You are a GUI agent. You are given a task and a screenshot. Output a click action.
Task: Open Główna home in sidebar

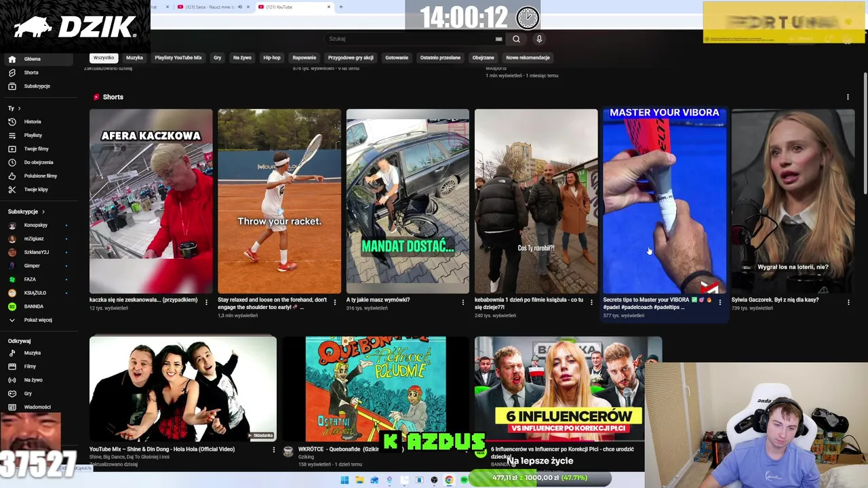37,59
